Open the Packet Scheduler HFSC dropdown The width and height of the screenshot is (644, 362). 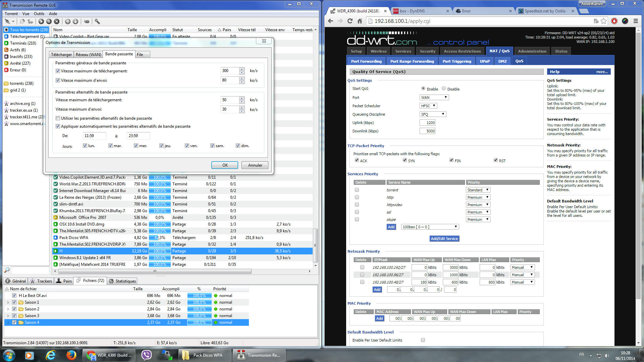(428, 106)
